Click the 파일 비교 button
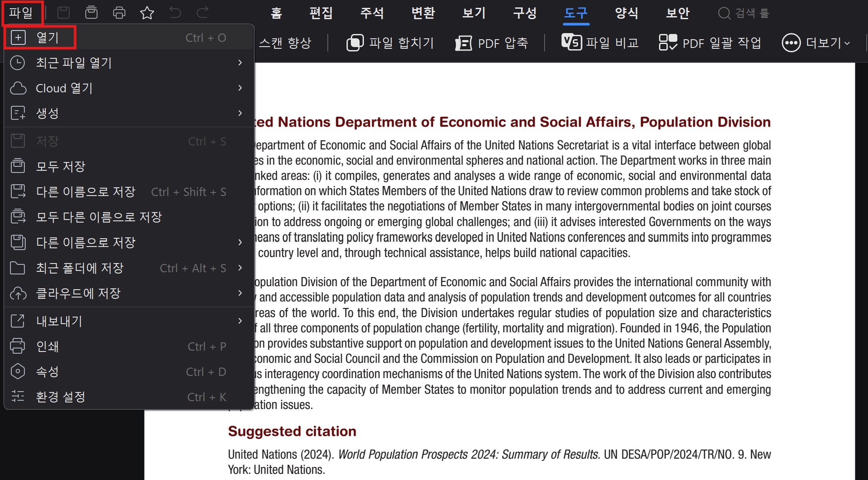The width and height of the screenshot is (868, 480). 600,43
